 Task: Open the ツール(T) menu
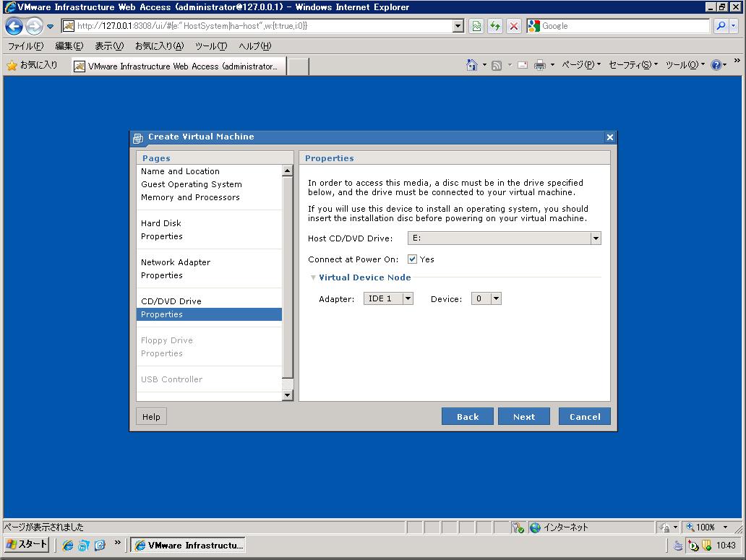tap(211, 46)
